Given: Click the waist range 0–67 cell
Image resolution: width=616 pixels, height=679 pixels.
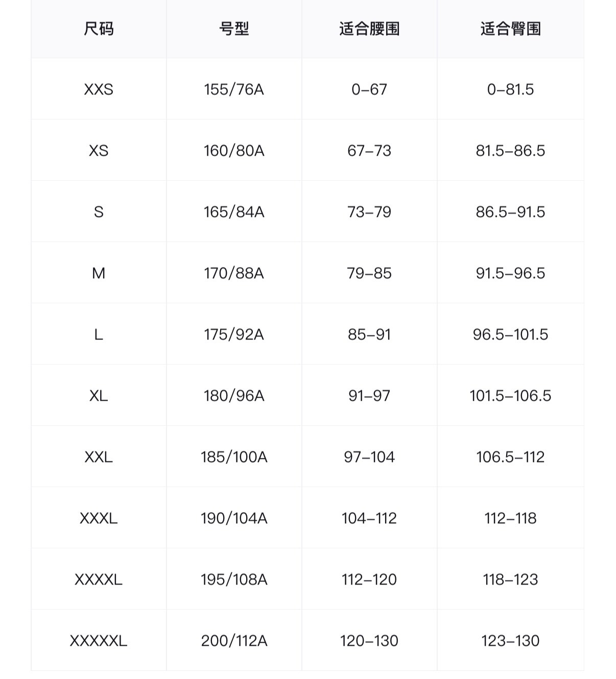Looking at the screenshot, I should point(369,89).
